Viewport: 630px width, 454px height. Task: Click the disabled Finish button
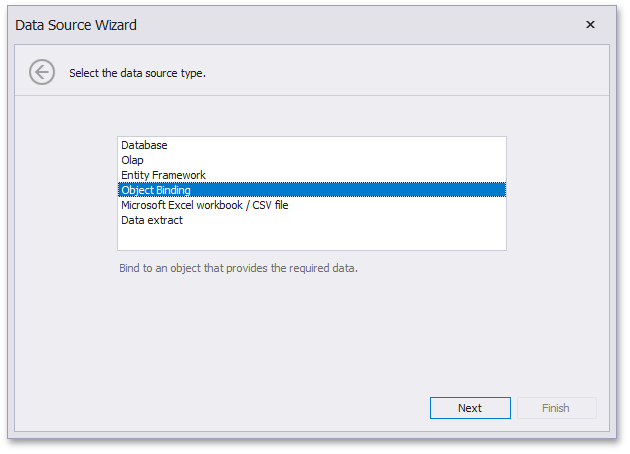pos(555,408)
